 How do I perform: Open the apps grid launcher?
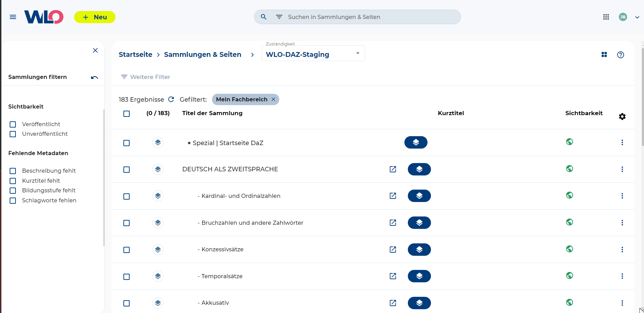tap(606, 17)
